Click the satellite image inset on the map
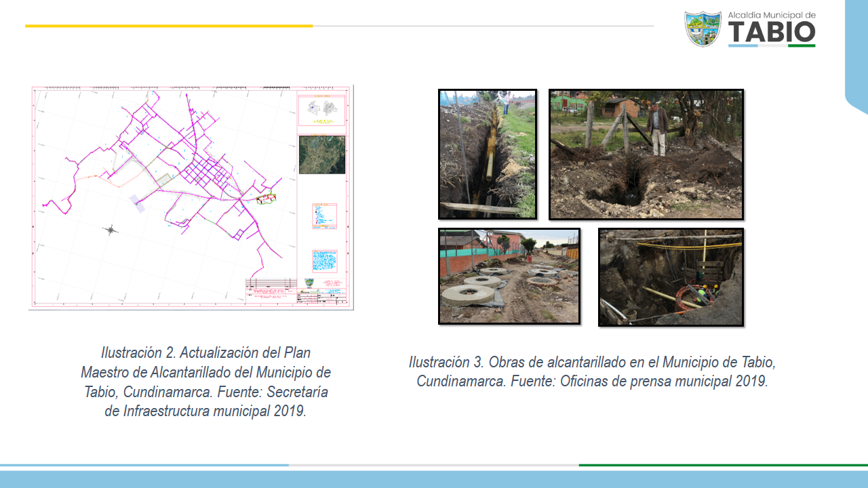Screen dimensions: 868x488 coord(321,155)
